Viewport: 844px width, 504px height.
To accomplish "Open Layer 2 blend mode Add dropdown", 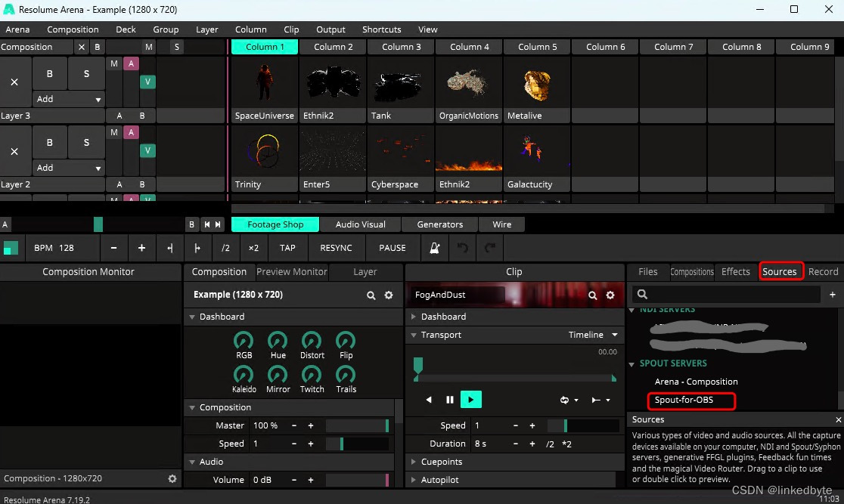I will (x=68, y=168).
